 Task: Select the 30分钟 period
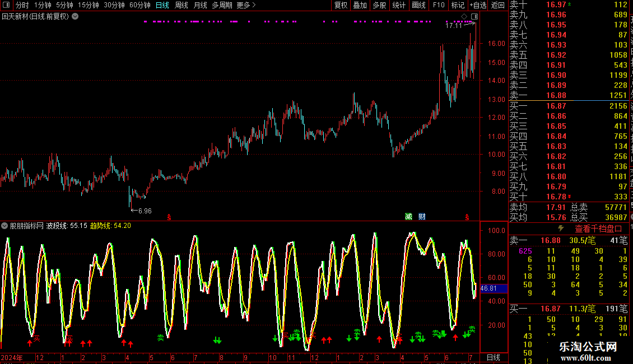(114, 5)
